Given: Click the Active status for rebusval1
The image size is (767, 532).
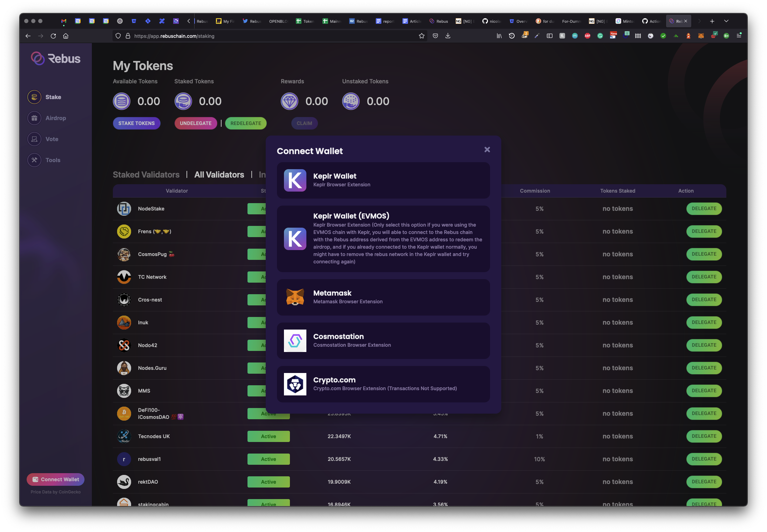Looking at the screenshot, I should [269, 459].
